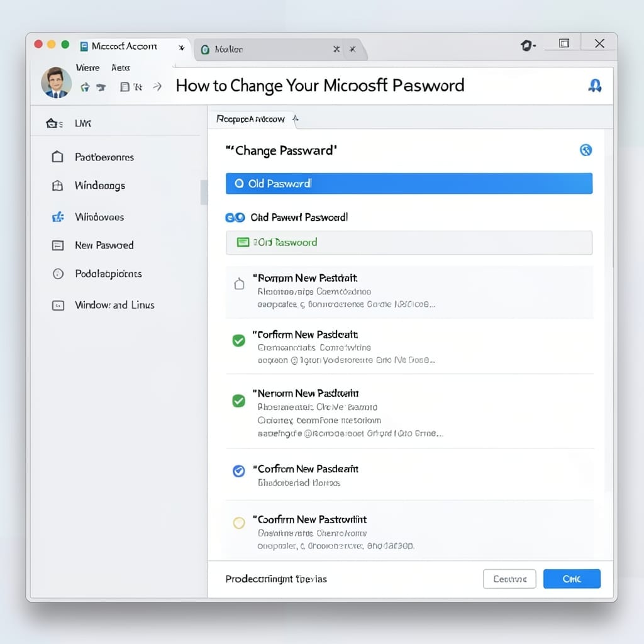Click the blue bell icon beside page title
The width and height of the screenshot is (644, 644).
595,86
